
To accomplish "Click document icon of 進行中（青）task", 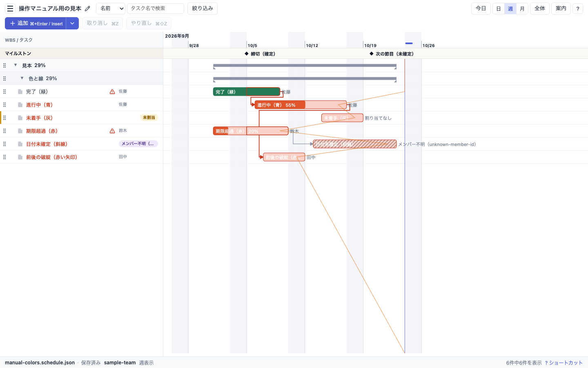I will 20,105.
